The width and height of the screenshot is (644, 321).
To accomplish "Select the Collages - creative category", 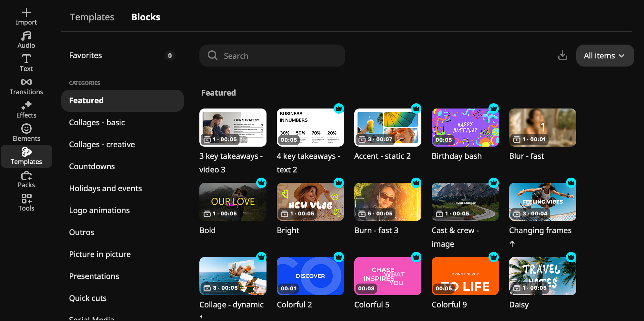I will (x=123, y=145).
